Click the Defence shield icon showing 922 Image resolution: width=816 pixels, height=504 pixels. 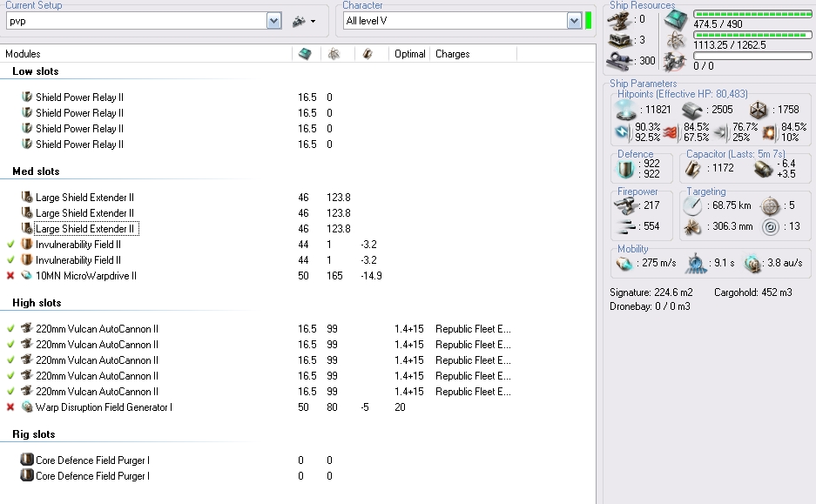(625, 169)
